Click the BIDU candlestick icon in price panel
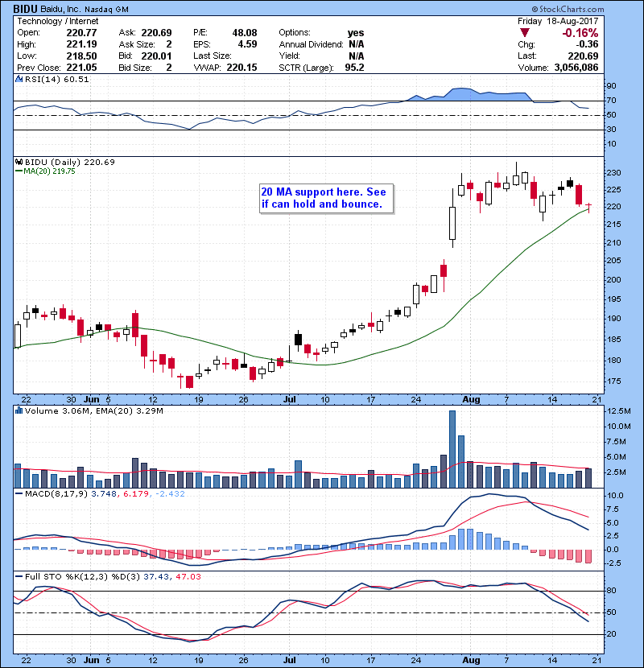644x668 pixels. pos(19,162)
